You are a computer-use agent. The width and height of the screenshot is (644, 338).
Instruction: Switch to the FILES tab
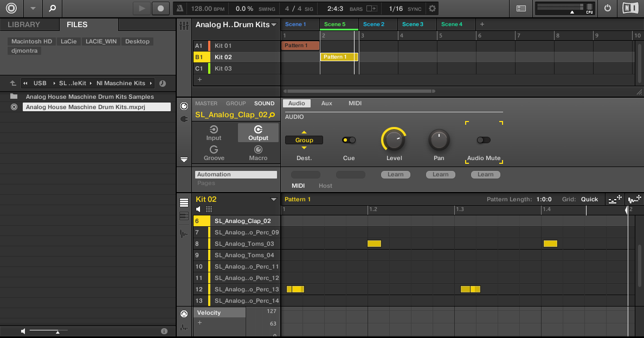pos(77,24)
